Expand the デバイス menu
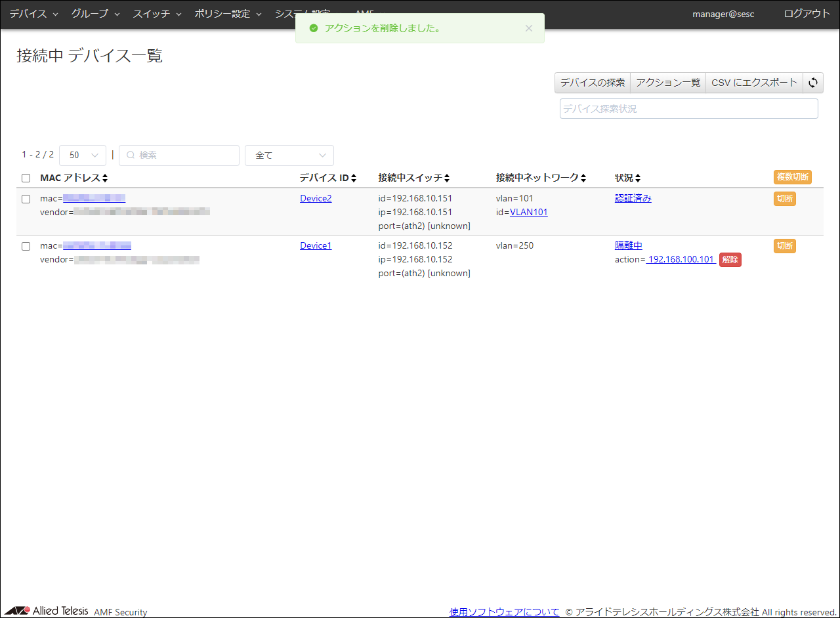Screen dimensions: 840x618 (33, 14)
